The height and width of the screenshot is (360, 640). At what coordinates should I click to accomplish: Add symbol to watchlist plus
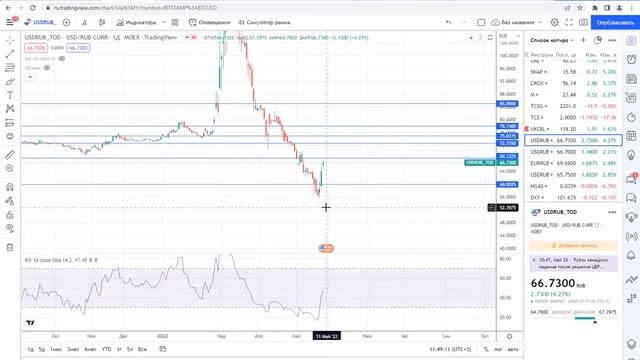click(583, 40)
